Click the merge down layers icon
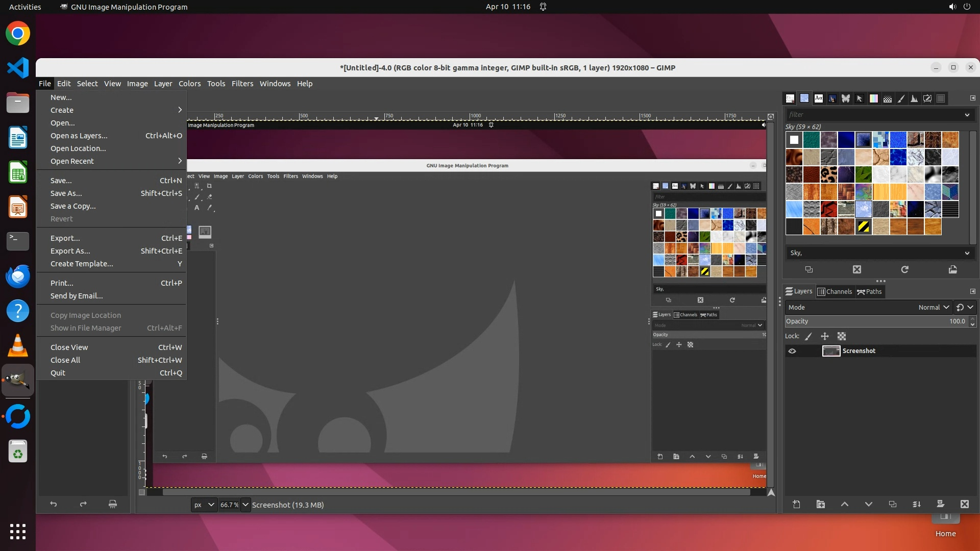 (916, 504)
